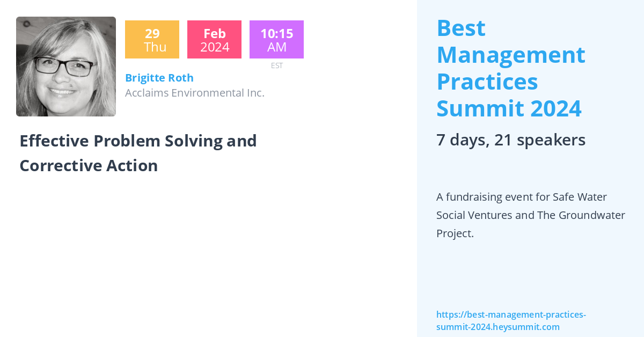Click the Corrective Action line of title
The height and width of the screenshot is (337, 644).
click(x=89, y=165)
